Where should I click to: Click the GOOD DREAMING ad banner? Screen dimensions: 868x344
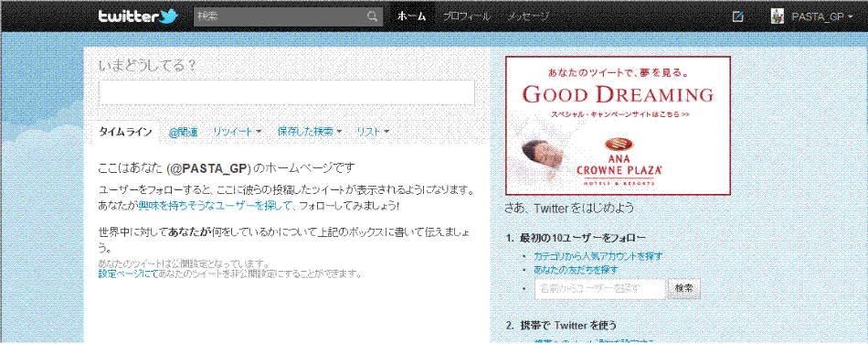618,125
